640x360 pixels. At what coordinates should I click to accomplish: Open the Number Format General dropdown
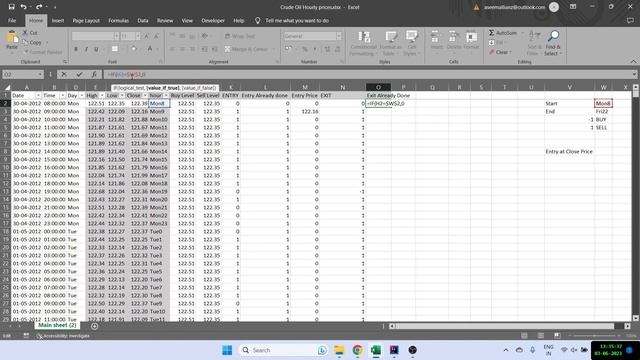(x=339, y=36)
